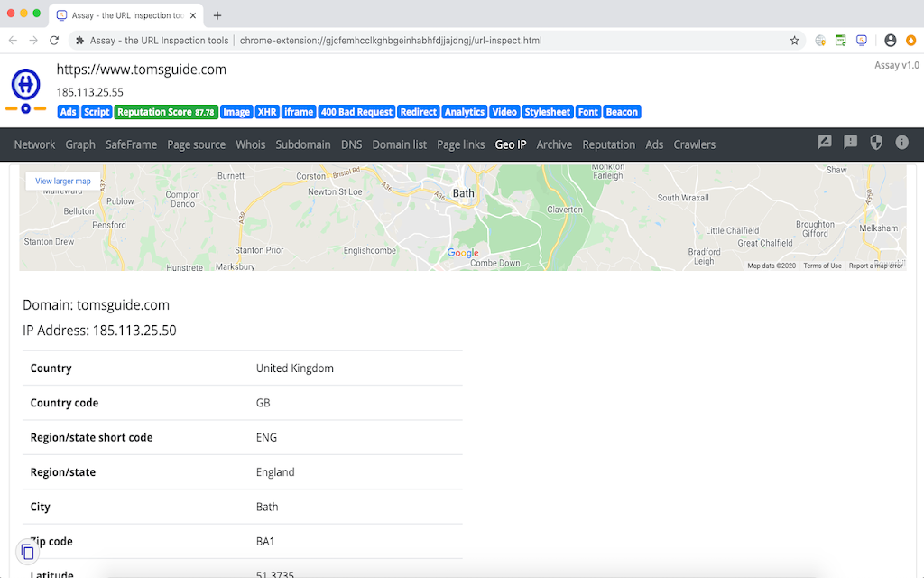Go to the Page source tab

coord(196,144)
